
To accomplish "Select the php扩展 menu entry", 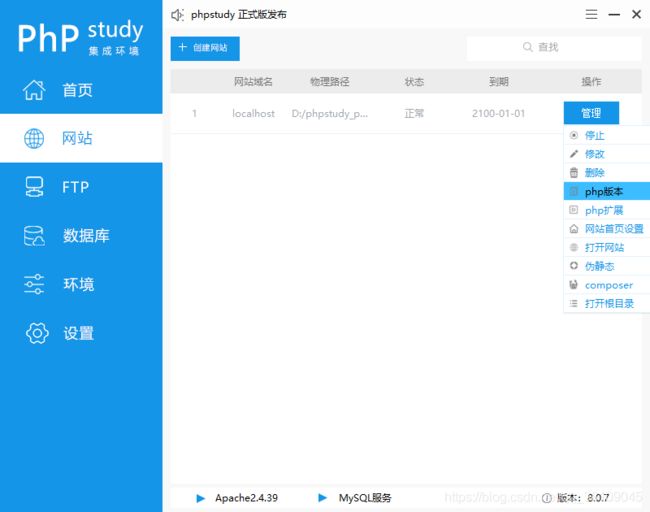I will pos(607,210).
